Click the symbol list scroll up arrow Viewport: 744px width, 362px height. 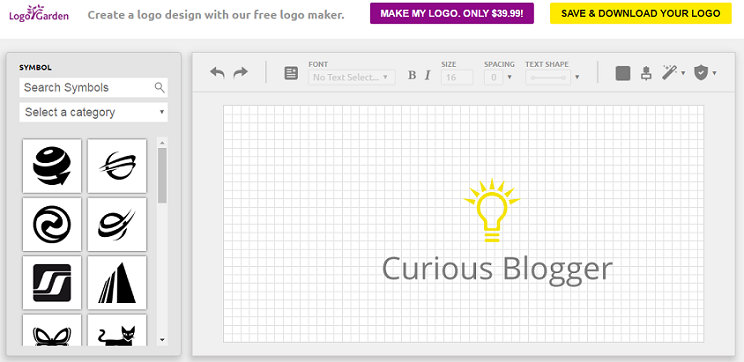point(162,142)
